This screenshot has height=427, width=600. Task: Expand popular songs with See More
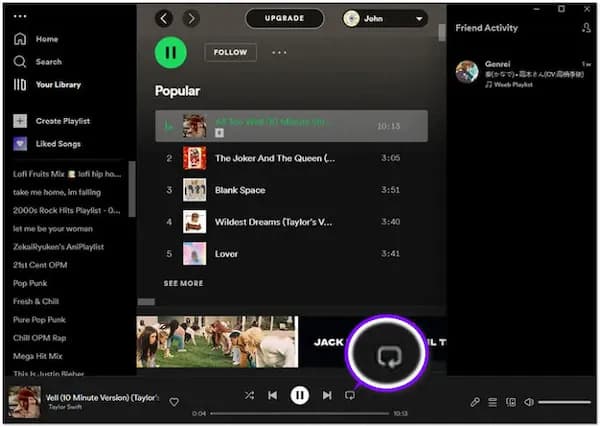[x=183, y=283]
